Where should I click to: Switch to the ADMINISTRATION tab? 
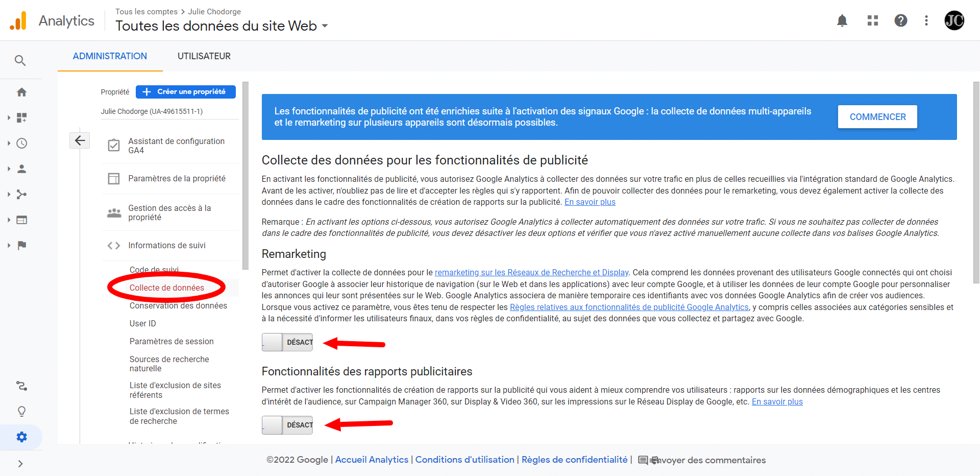(x=110, y=56)
